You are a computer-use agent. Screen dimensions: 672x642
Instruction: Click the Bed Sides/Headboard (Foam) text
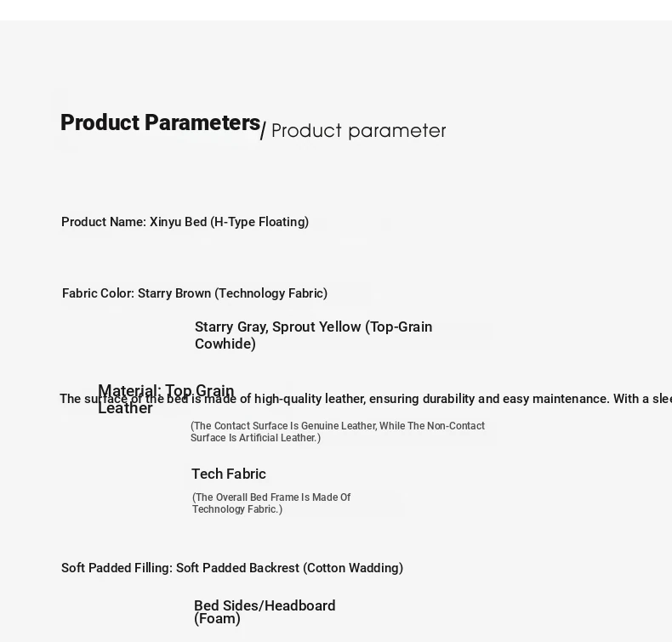pos(265,612)
